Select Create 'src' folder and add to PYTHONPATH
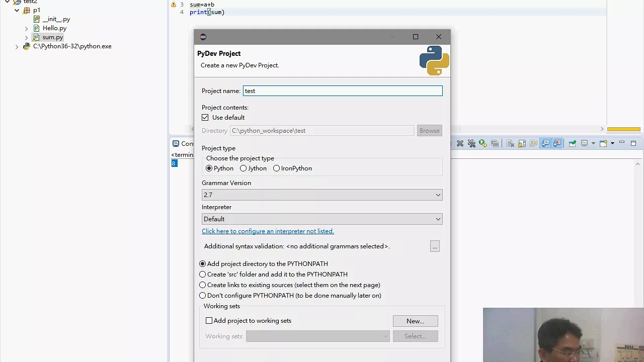Image resolution: width=644 pixels, height=362 pixels. tap(202, 275)
